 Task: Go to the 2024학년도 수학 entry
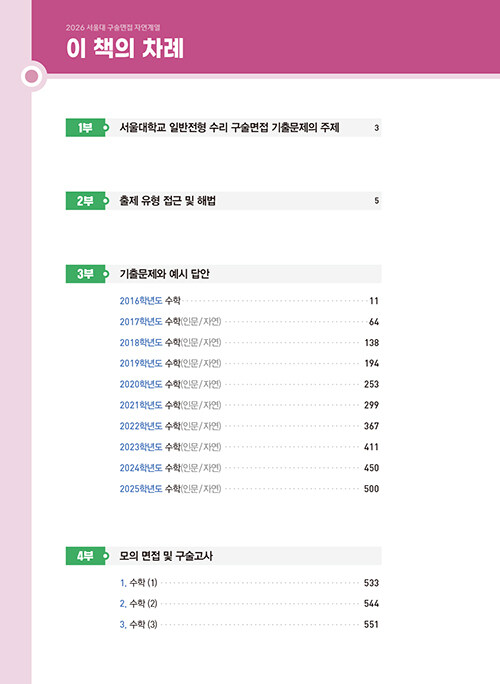[249, 468]
